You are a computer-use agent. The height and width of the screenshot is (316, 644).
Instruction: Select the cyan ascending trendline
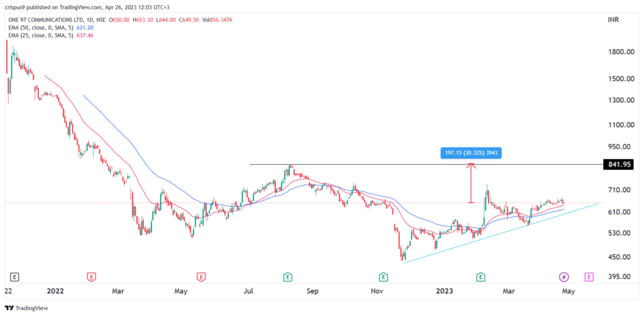tap(501, 232)
